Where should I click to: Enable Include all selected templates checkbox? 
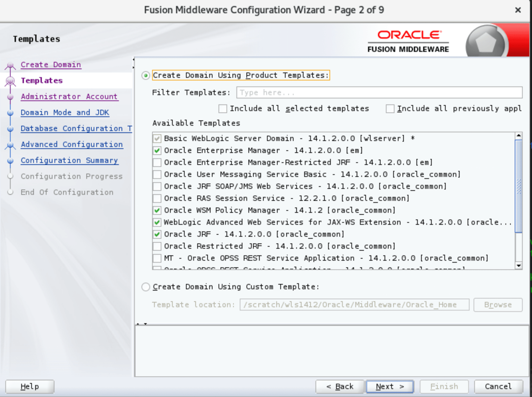223,109
